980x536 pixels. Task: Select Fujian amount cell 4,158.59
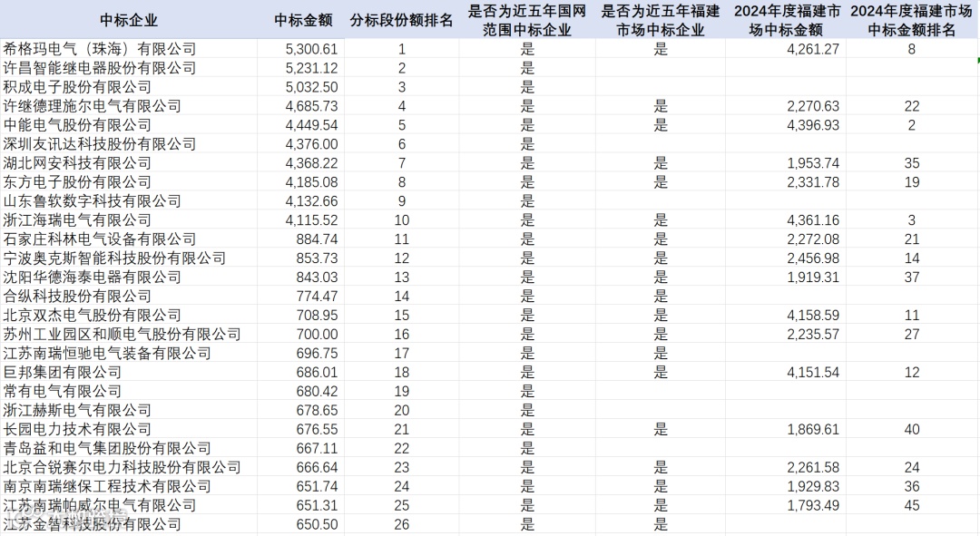click(x=786, y=315)
